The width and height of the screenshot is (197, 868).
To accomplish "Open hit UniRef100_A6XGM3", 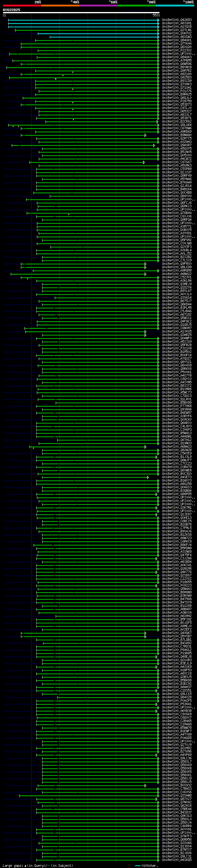I will [x=177, y=37].
